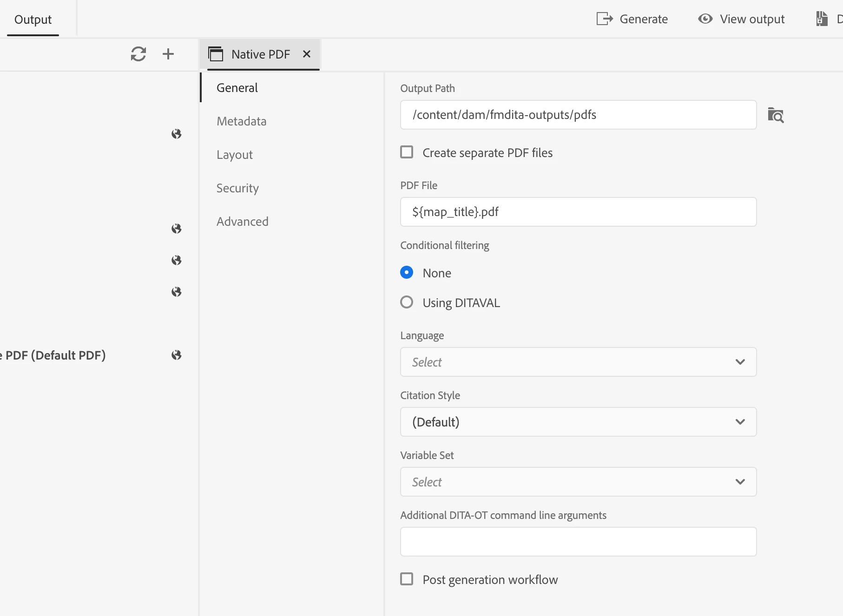843x616 pixels.
Task: Switch to the Metadata settings tab
Action: 242,121
